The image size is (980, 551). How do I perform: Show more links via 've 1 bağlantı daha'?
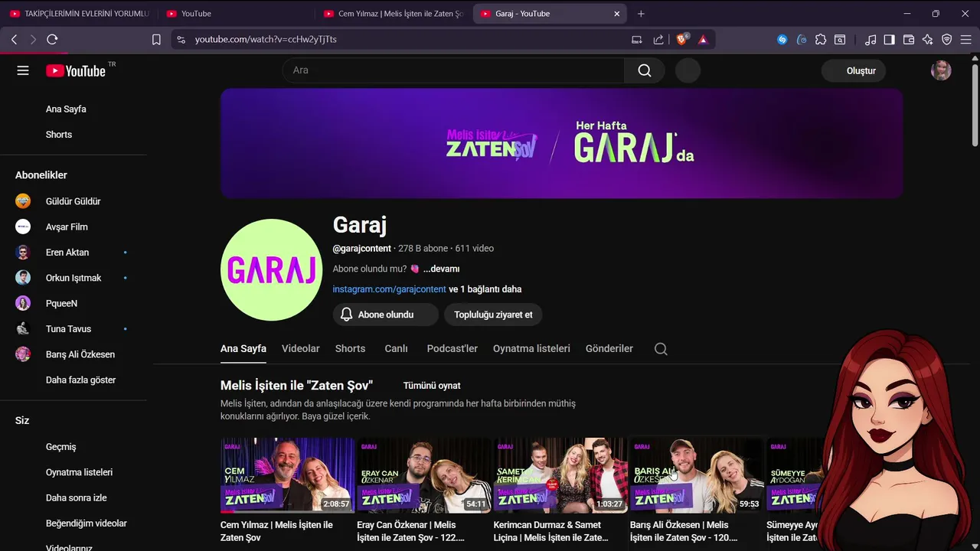pos(485,289)
